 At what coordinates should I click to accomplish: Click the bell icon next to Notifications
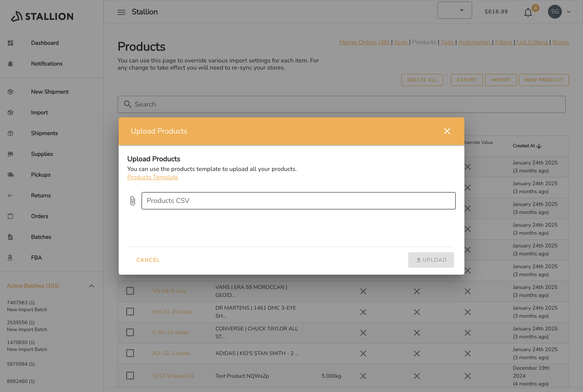(x=10, y=64)
